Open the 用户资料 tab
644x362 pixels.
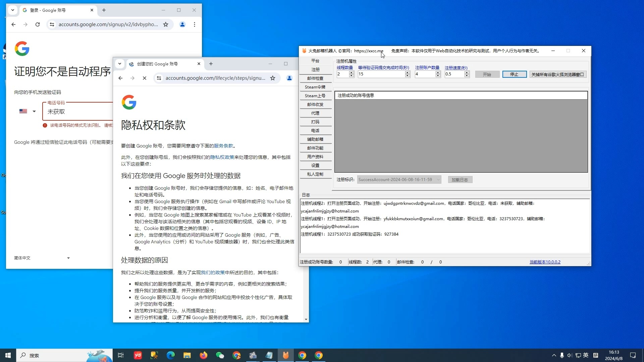(315, 157)
